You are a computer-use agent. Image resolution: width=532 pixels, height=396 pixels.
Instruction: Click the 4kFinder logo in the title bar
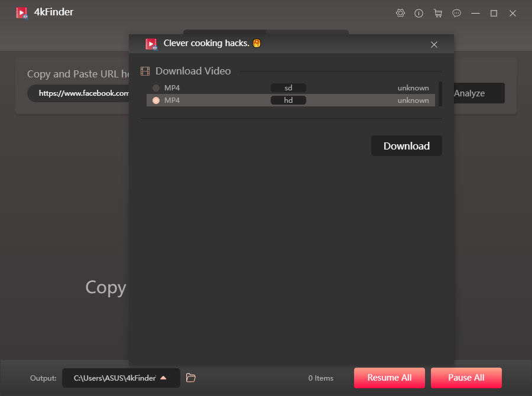click(x=22, y=12)
